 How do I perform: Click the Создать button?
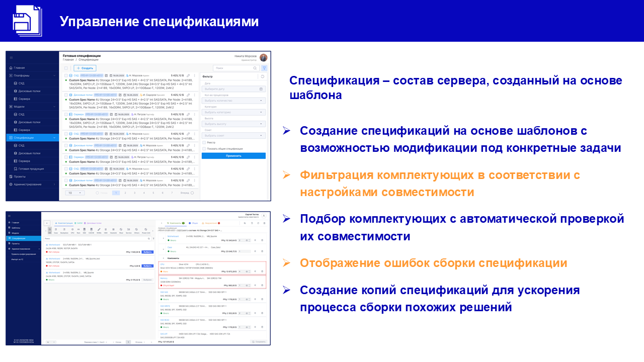coord(85,68)
